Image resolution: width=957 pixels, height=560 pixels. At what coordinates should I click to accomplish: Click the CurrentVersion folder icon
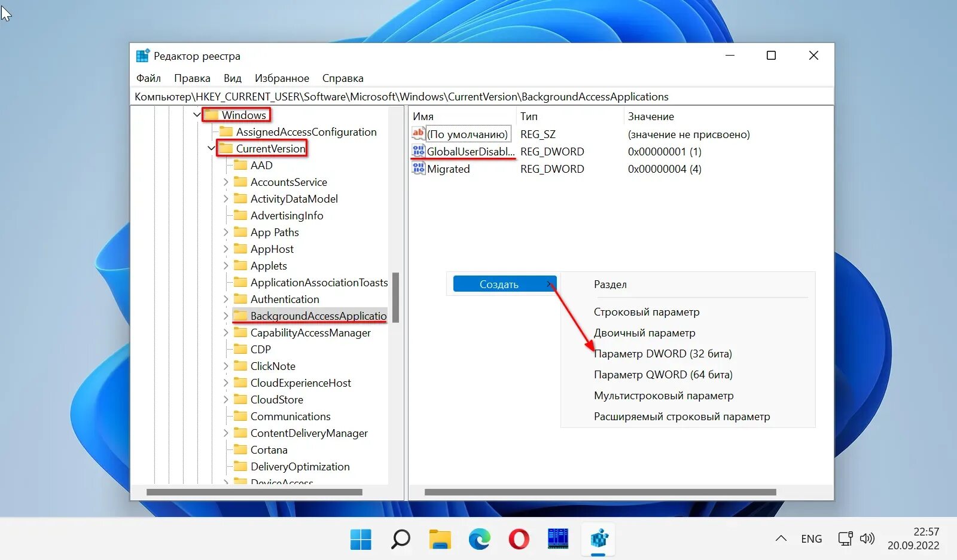225,148
